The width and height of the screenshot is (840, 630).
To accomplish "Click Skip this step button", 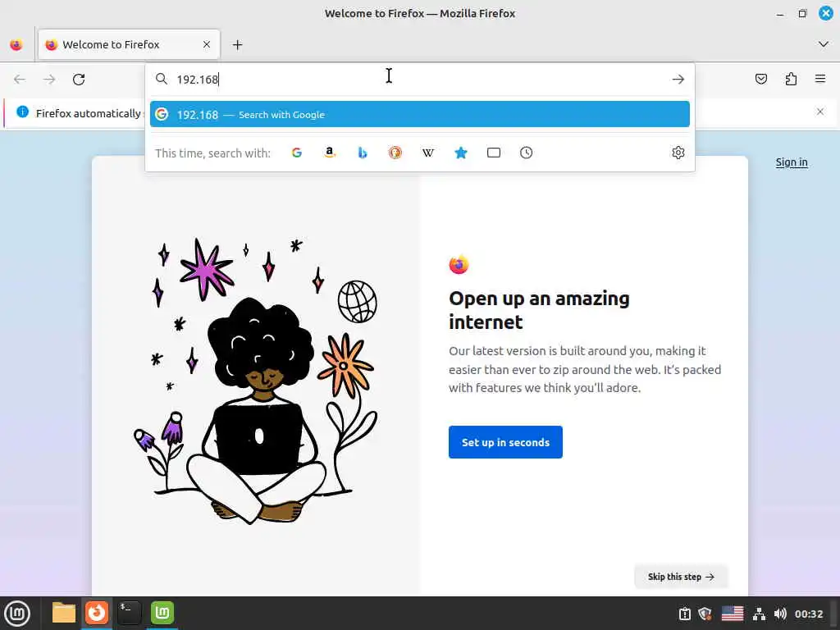I will click(x=681, y=577).
